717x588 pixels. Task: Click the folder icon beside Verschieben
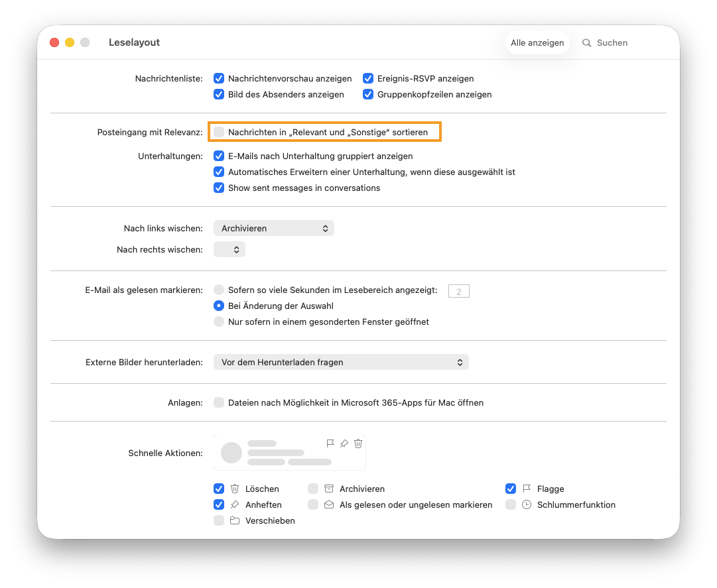click(x=235, y=521)
